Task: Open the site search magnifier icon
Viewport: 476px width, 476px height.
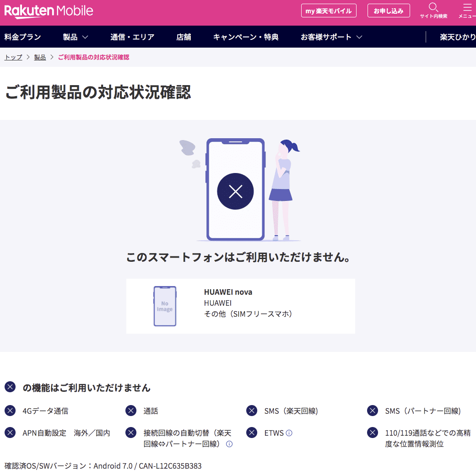Action: tap(433, 7)
